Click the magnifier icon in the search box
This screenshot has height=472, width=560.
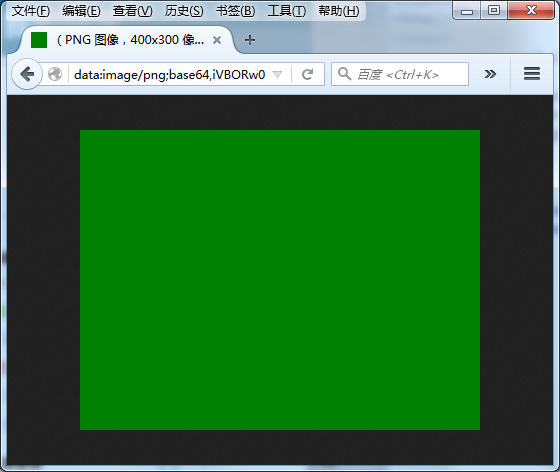tap(344, 74)
